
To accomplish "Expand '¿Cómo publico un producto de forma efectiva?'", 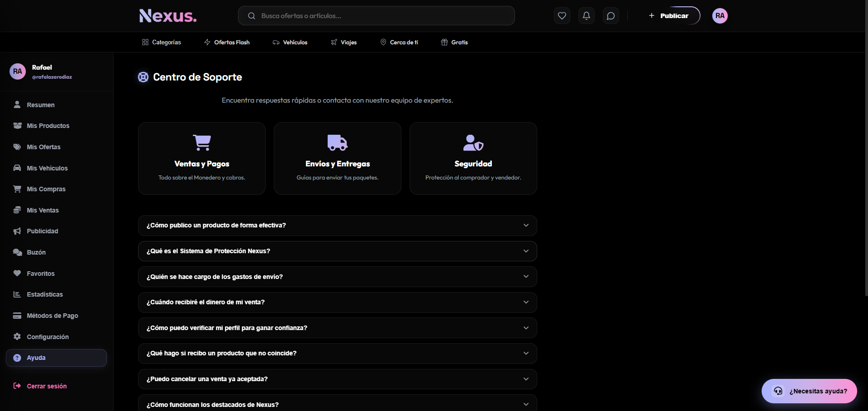I will click(338, 226).
